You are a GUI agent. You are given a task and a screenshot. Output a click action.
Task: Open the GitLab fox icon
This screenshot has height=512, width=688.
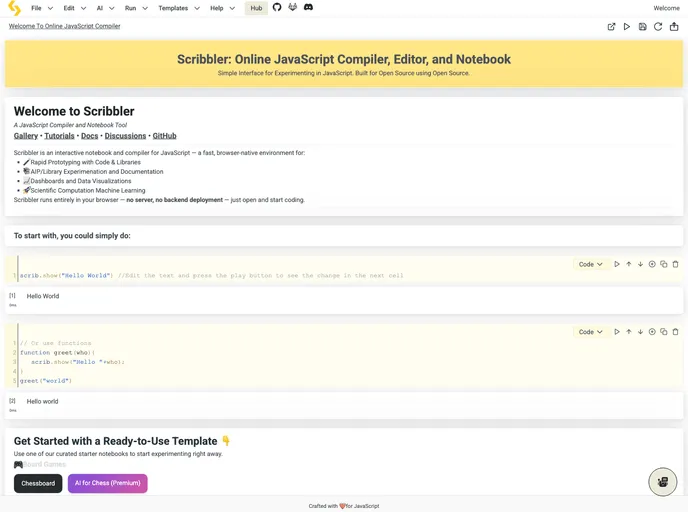[293, 7]
